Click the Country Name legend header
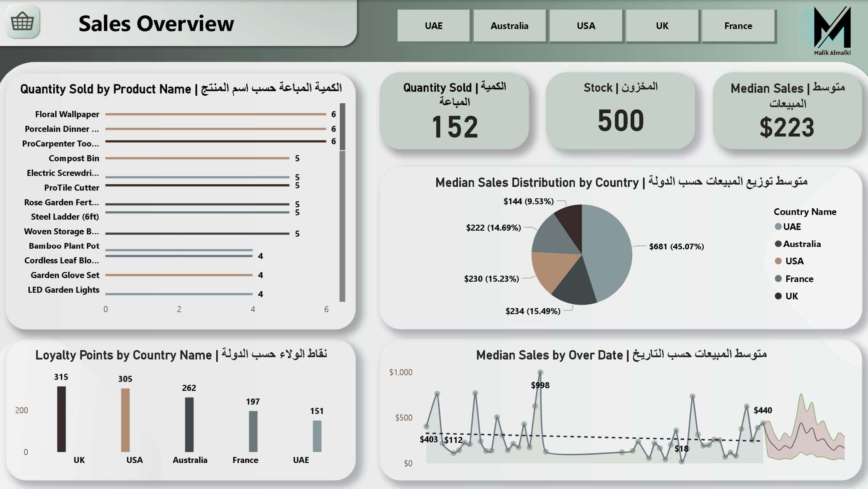This screenshot has height=489, width=868. pos(805,212)
